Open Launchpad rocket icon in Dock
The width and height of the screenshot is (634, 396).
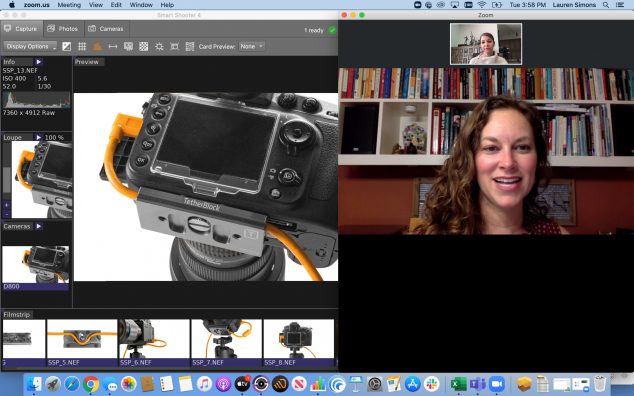click(x=53, y=383)
